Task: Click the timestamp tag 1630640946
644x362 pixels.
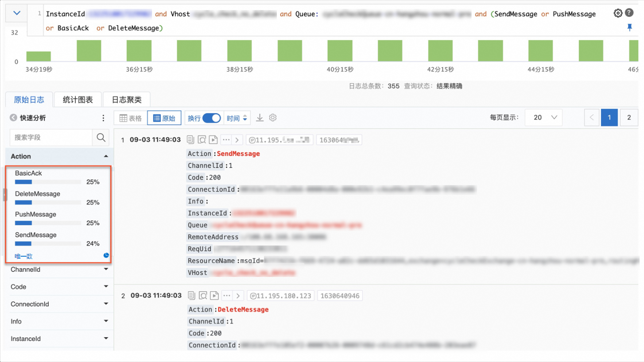Action: click(x=340, y=296)
